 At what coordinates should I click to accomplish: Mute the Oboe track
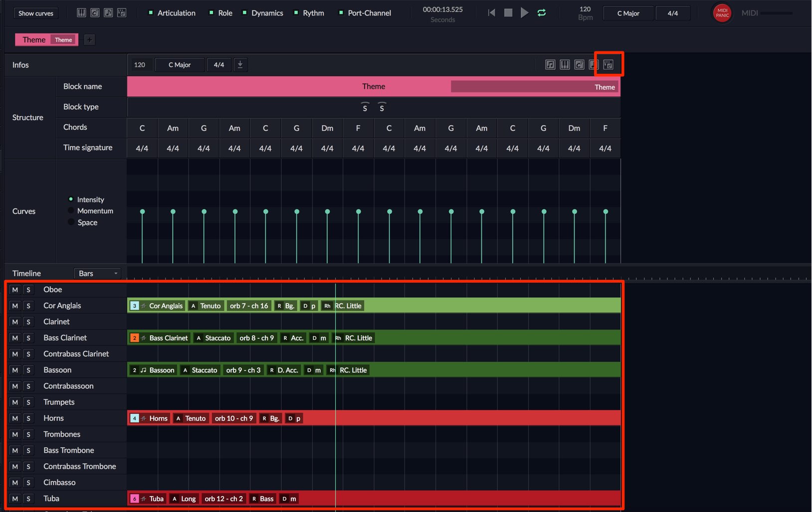point(15,289)
